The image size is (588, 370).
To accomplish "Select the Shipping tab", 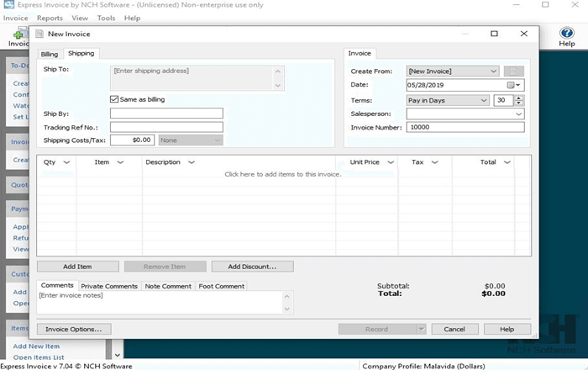I will click(x=81, y=53).
